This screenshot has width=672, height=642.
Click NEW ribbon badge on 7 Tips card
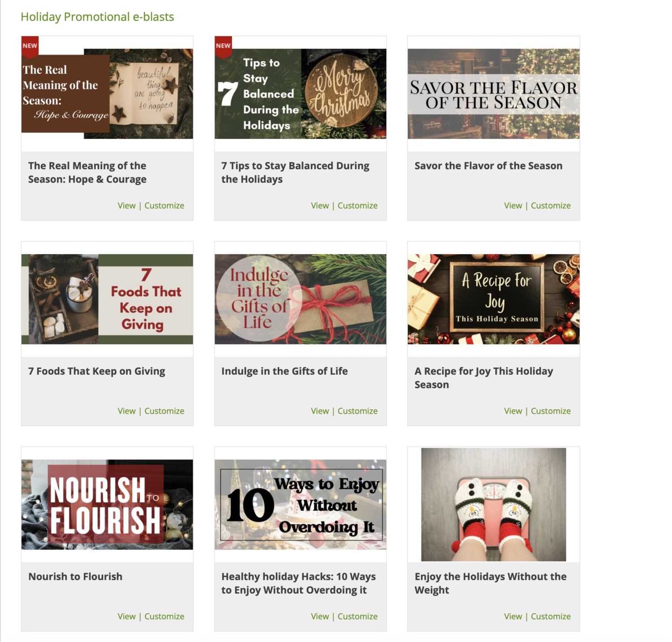pyautogui.click(x=223, y=47)
